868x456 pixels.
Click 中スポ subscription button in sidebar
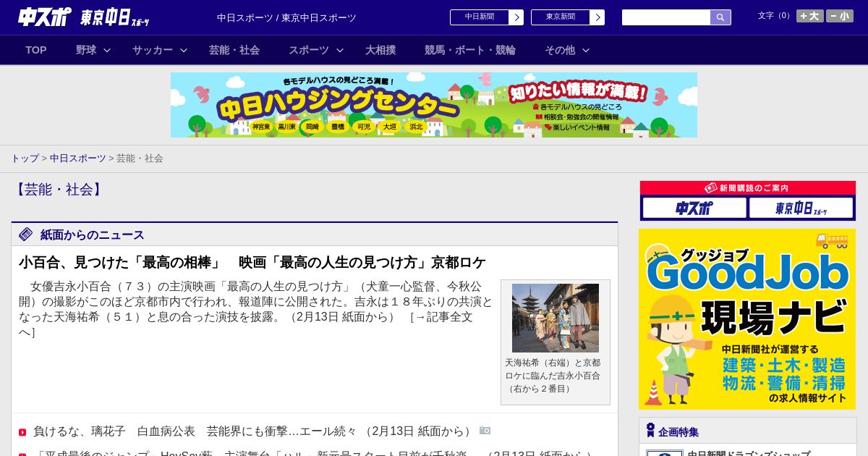click(x=694, y=208)
